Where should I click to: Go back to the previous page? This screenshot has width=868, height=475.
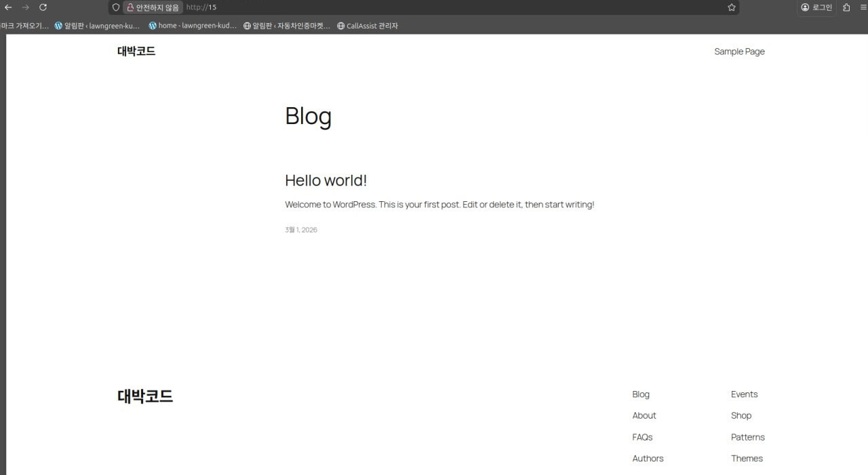[x=9, y=7]
